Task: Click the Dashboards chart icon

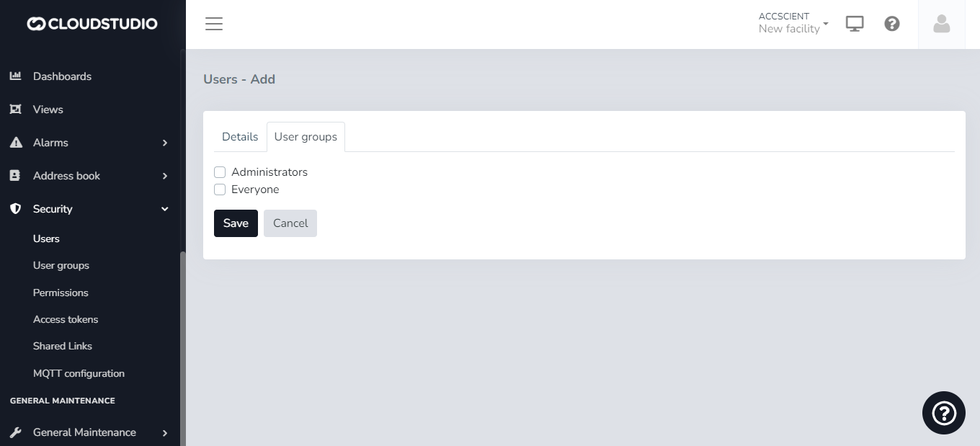Action: click(x=15, y=76)
